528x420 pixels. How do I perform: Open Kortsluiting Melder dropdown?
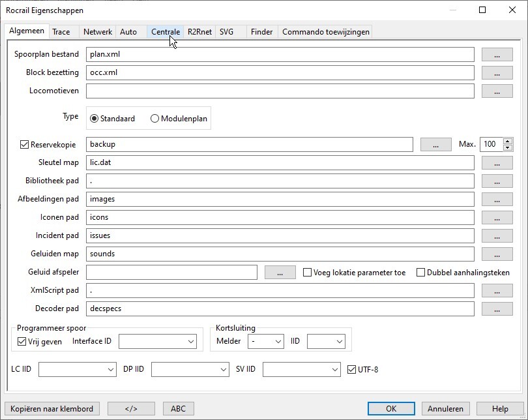[266, 342]
